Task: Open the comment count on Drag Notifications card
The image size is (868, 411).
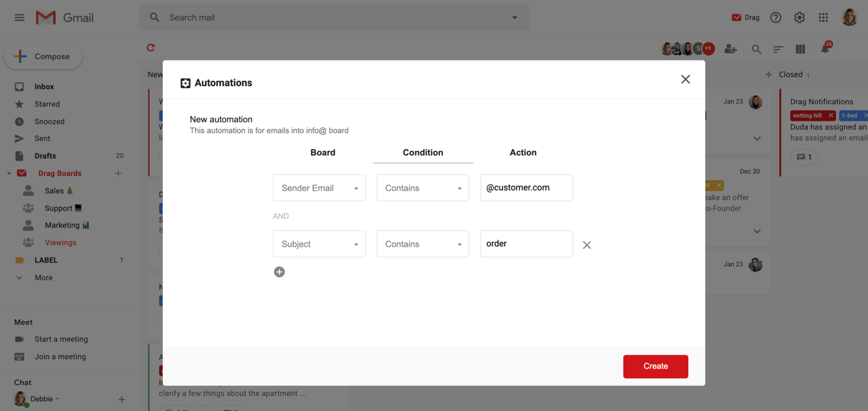Action: pyautogui.click(x=804, y=157)
